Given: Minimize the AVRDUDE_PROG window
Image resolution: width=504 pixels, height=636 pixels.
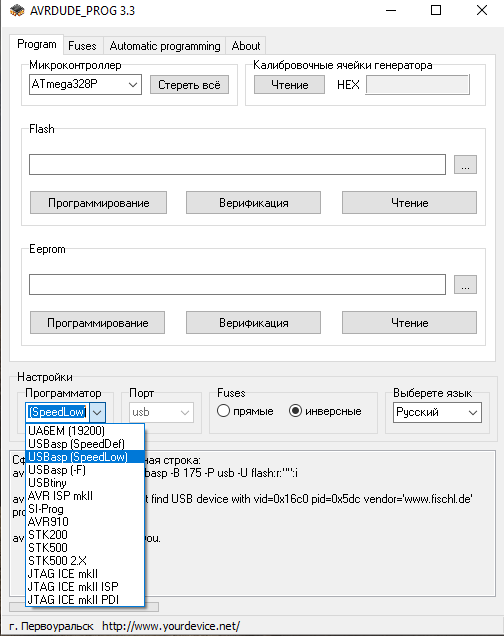Looking at the screenshot, I should coord(391,11).
